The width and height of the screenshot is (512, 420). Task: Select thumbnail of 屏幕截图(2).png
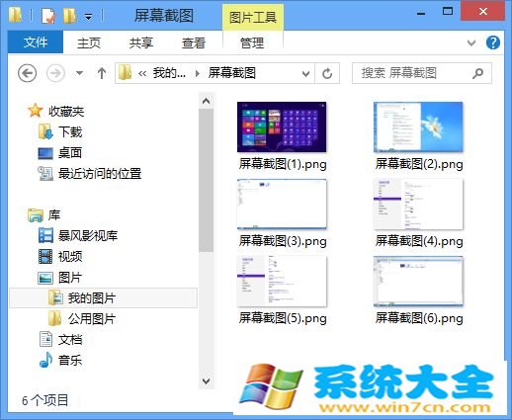(x=418, y=127)
